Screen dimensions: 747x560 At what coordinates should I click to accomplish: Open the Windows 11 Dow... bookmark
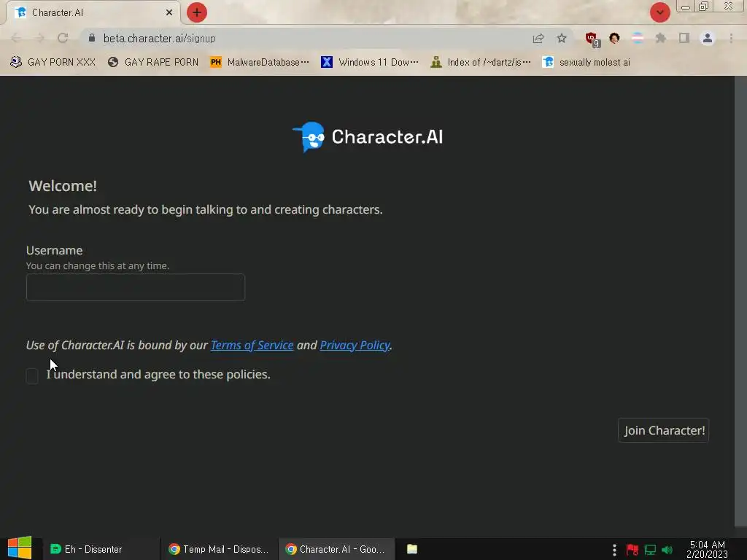370,63
